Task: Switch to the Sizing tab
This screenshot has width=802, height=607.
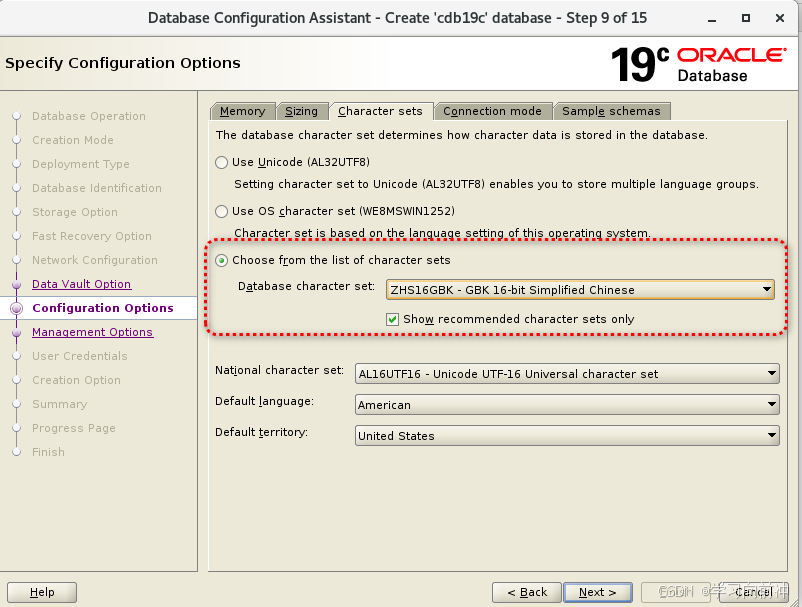Action: click(302, 111)
